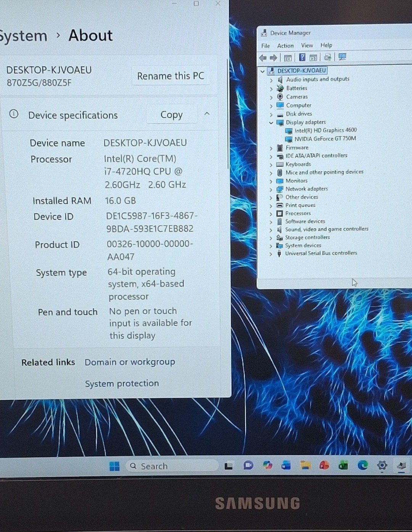Open PowerPoint from the taskbar

[x=324, y=465]
